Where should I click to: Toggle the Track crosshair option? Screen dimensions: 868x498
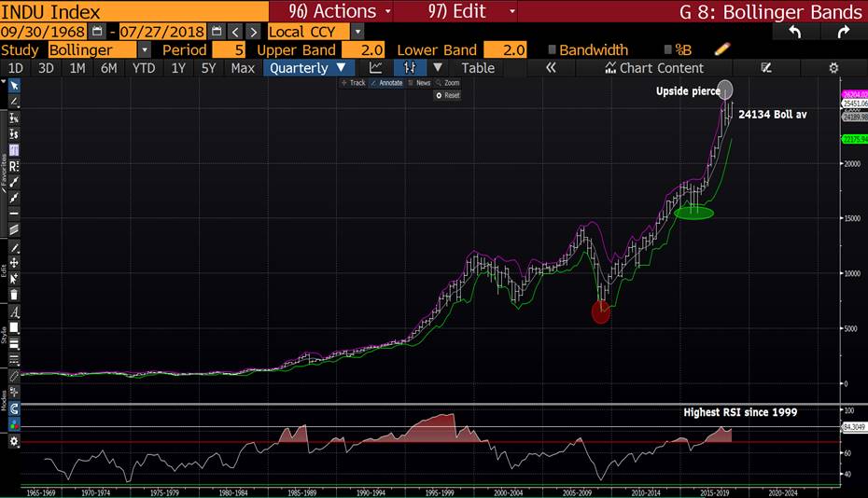tap(353, 83)
